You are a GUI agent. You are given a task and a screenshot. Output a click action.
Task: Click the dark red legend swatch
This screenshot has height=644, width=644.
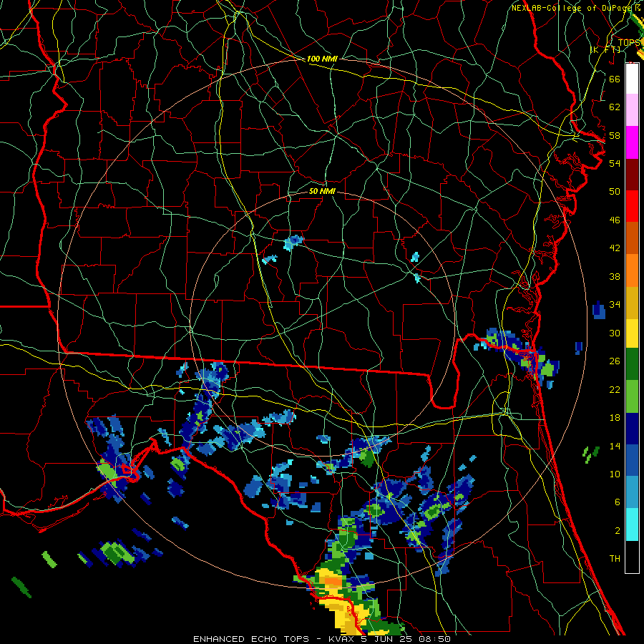632,174
